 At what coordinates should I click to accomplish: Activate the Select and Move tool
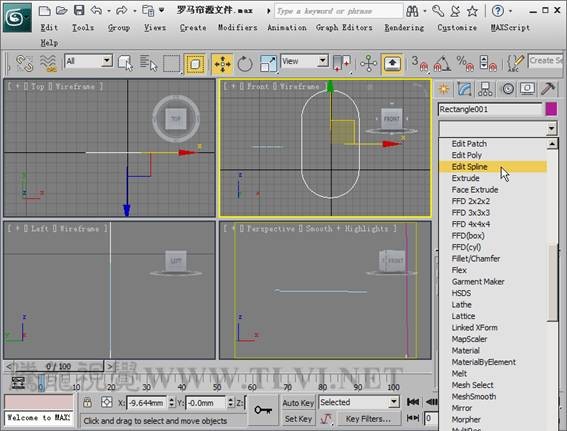[222, 64]
